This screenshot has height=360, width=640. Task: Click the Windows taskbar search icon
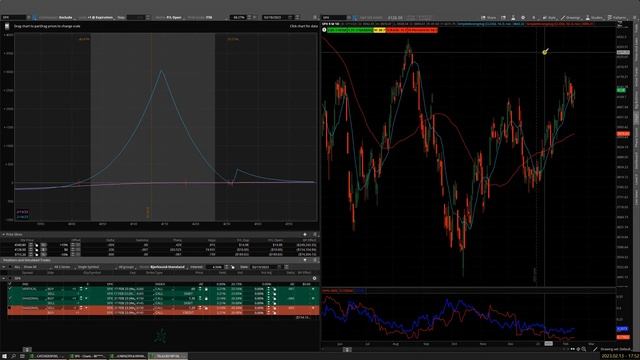(13, 356)
